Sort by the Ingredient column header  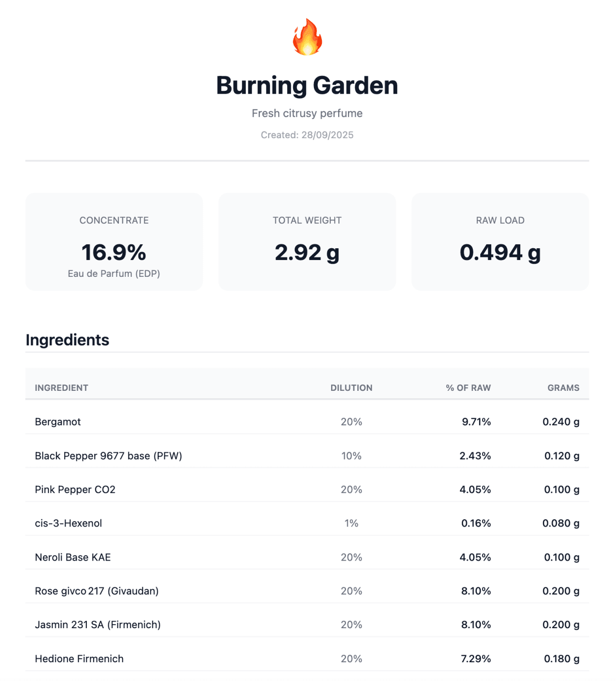62,388
